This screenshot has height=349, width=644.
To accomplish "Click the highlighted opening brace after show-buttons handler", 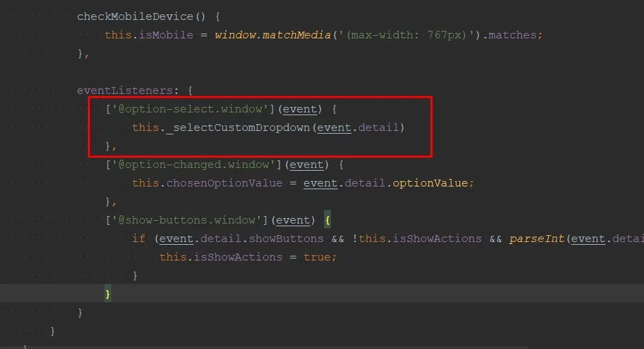I will tap(328, 220).
